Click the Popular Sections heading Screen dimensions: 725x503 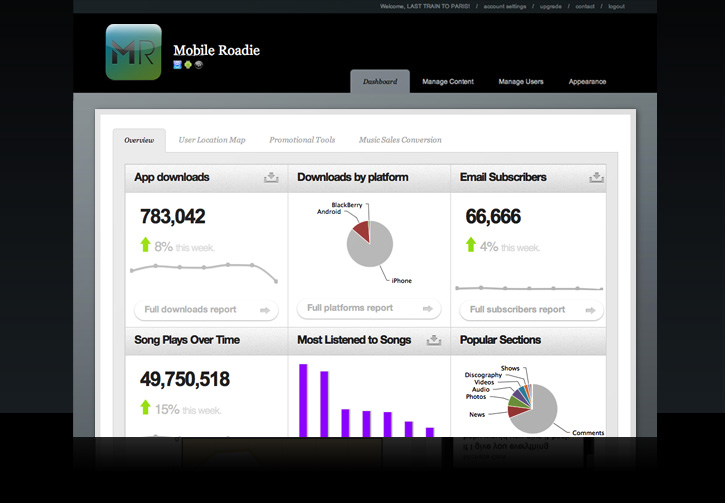[500, 340]
